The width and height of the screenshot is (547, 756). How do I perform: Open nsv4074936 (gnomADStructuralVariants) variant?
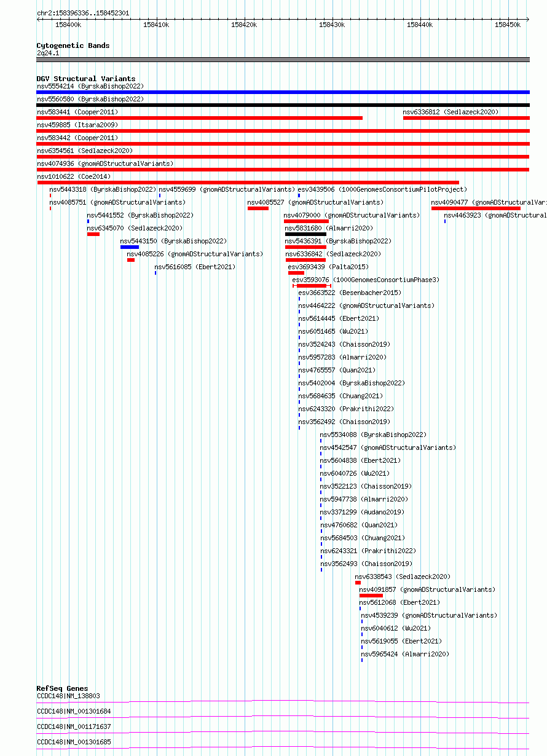tap(105, 164)
